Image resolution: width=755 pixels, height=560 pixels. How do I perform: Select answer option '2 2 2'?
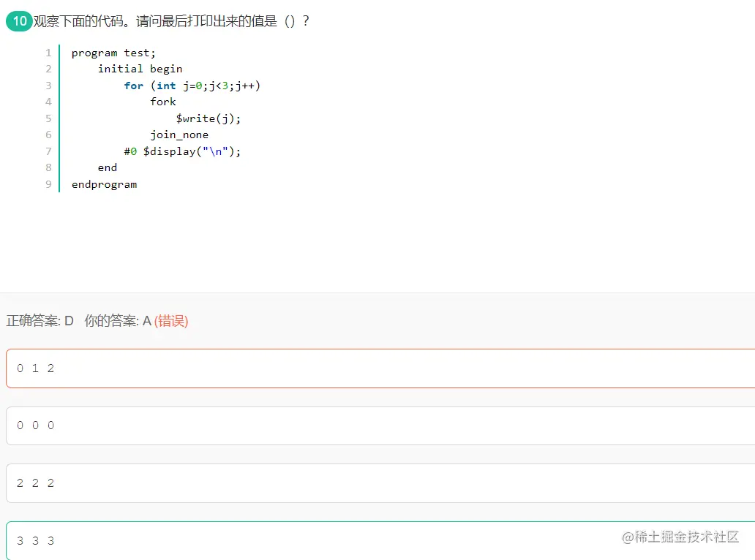tap(380, 483)
